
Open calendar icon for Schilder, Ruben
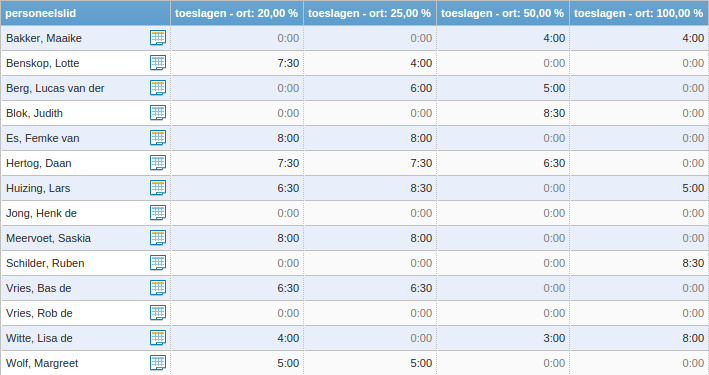[158, 263]
